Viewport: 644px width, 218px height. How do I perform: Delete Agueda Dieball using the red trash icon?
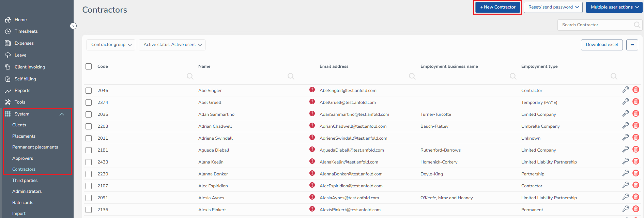click(636, 149)
